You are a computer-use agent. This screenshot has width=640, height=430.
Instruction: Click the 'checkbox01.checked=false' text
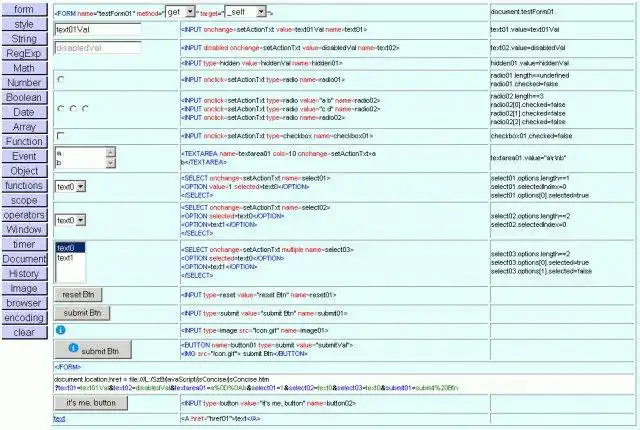pyautogui.click(x=531, y=136)
